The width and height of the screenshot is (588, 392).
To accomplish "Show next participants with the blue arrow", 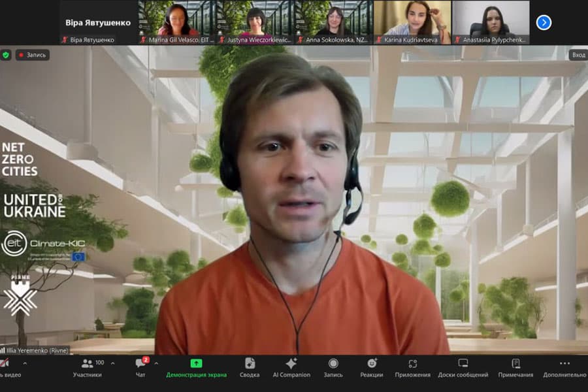I will (x=544, y=22).
